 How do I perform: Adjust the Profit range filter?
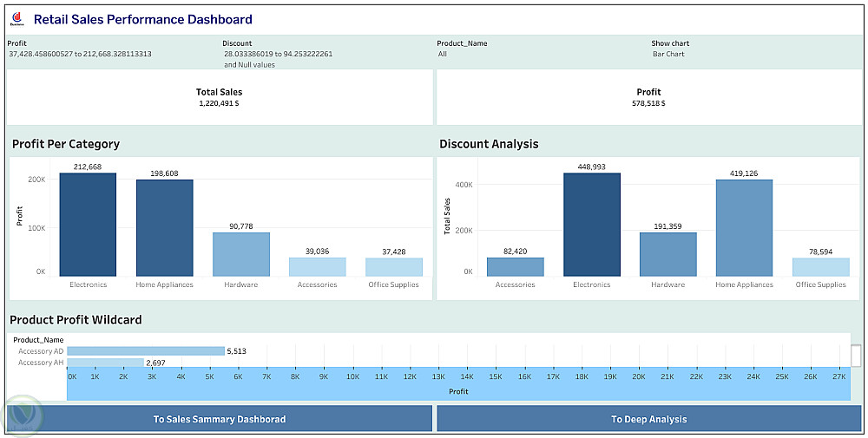pyautogui.click(x=80, y=54)
